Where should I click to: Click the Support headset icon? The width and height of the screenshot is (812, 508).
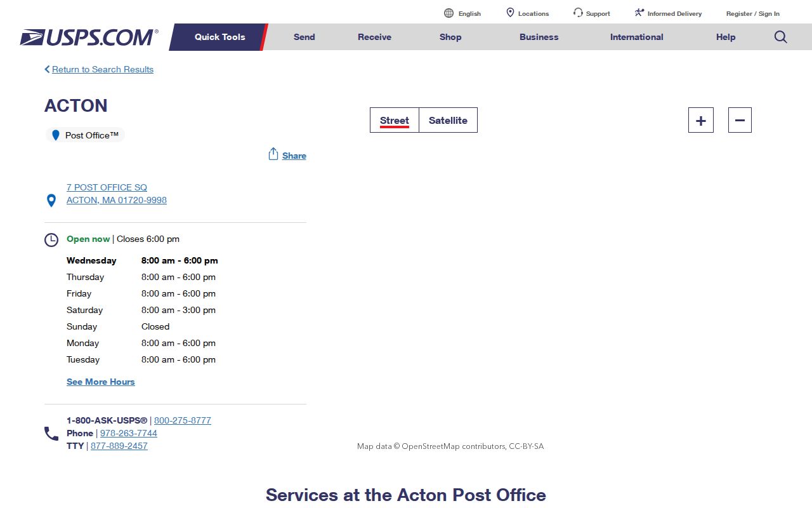pyautogui.click(x=578, y=13)
